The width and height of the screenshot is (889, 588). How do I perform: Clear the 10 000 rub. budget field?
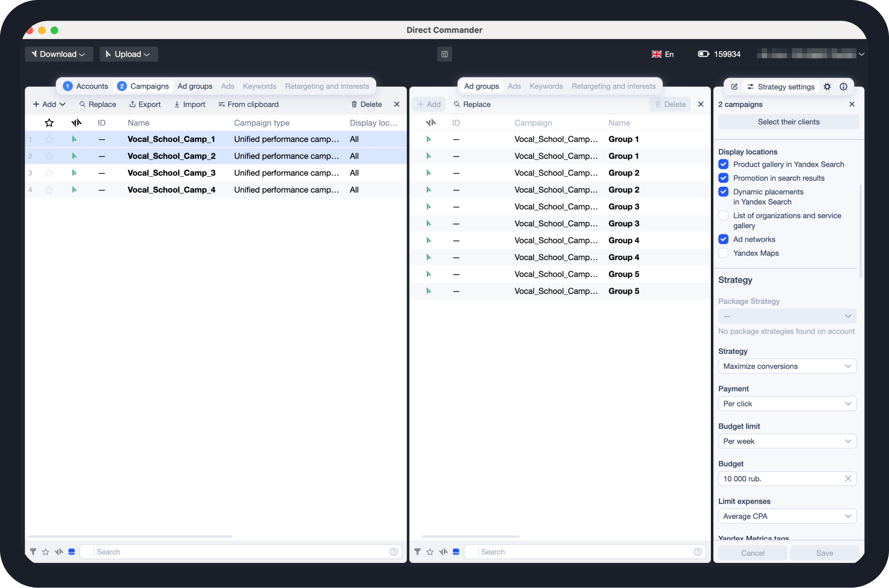click(x=847, y=479)
